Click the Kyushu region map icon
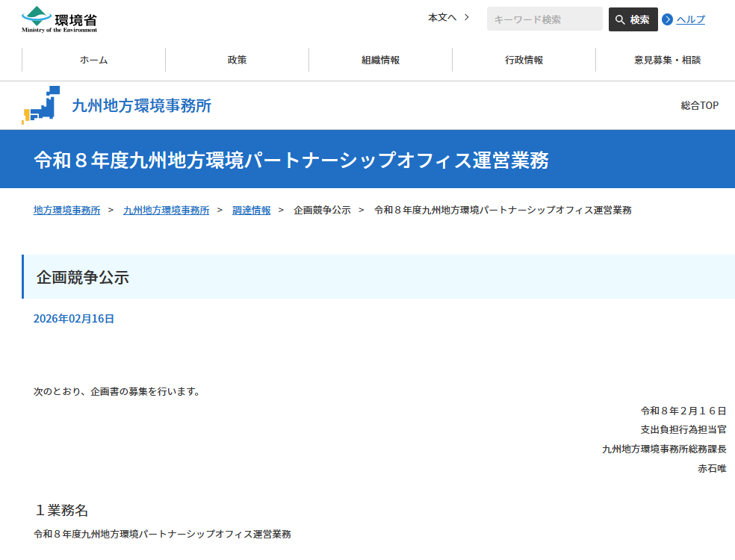This screenshot has height=560, width=735. pyautogui.click(x=41, y=105)
